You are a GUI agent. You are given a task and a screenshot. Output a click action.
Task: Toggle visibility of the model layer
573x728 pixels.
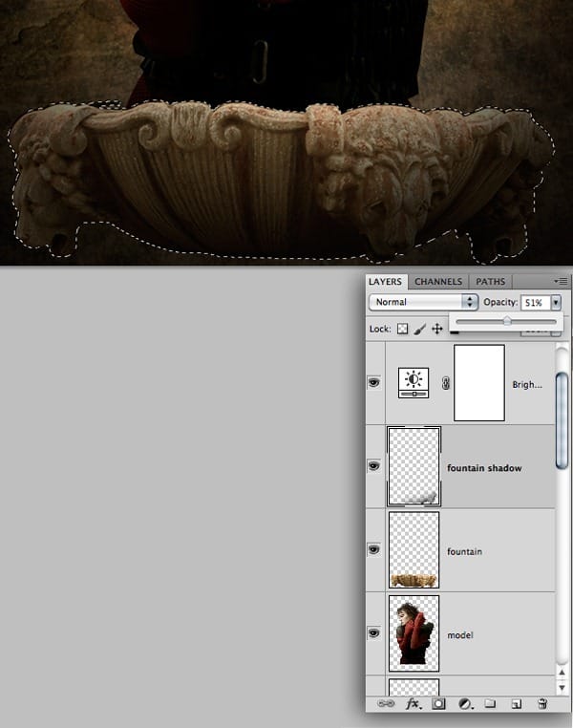tap(374, 632)
